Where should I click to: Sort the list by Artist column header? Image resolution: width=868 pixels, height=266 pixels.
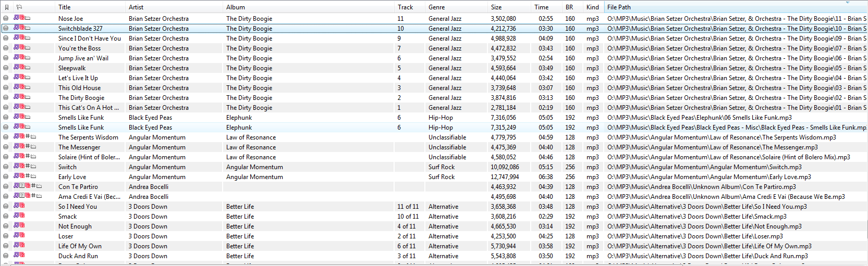pos(136,7)
